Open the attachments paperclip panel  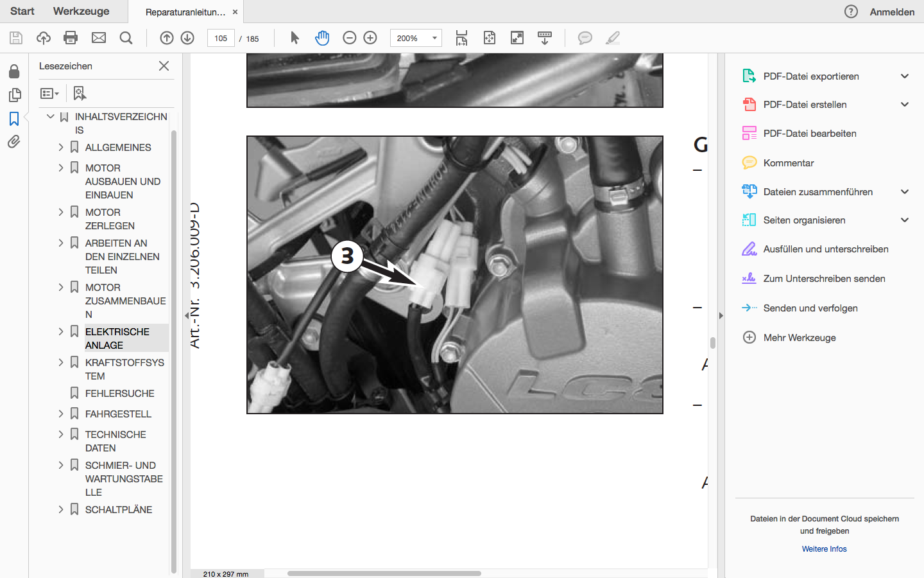[14, 142]
